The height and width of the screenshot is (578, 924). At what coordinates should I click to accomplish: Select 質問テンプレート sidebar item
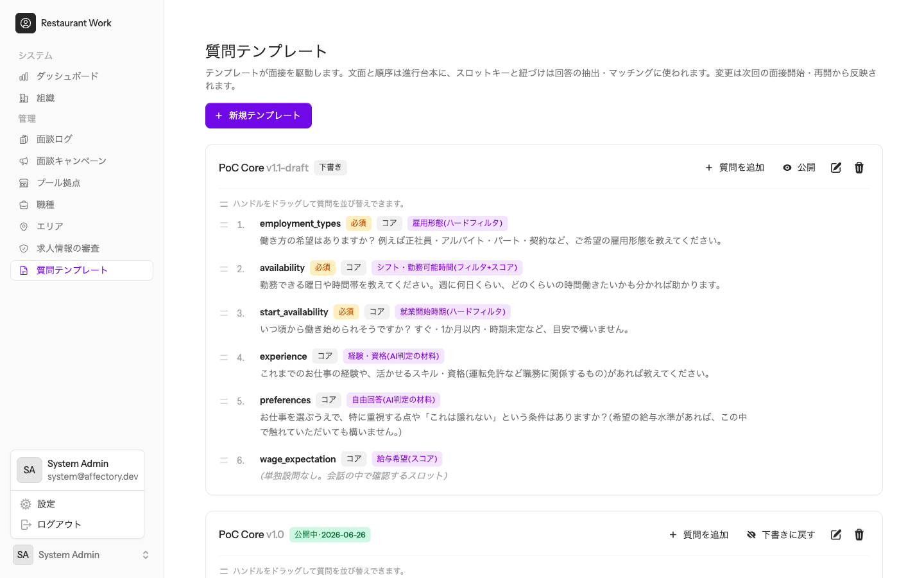coord(81,270)
